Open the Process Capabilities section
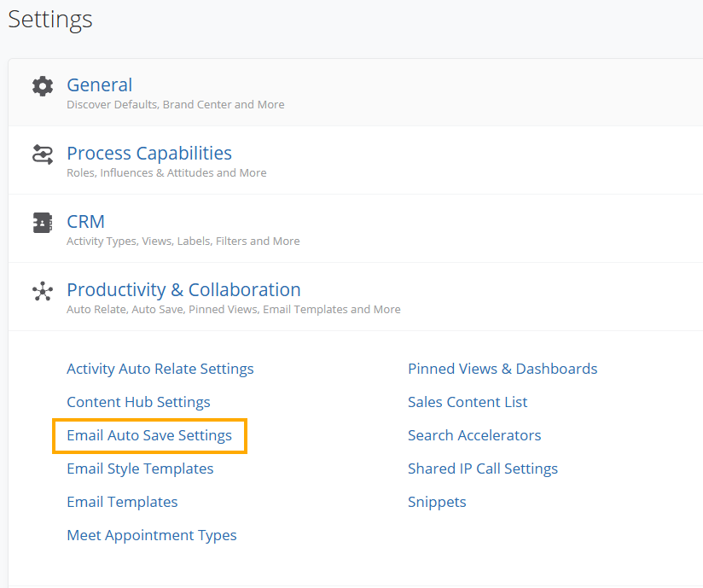Image resolution: width=703 pixels, height=588 pixels. 148,154
